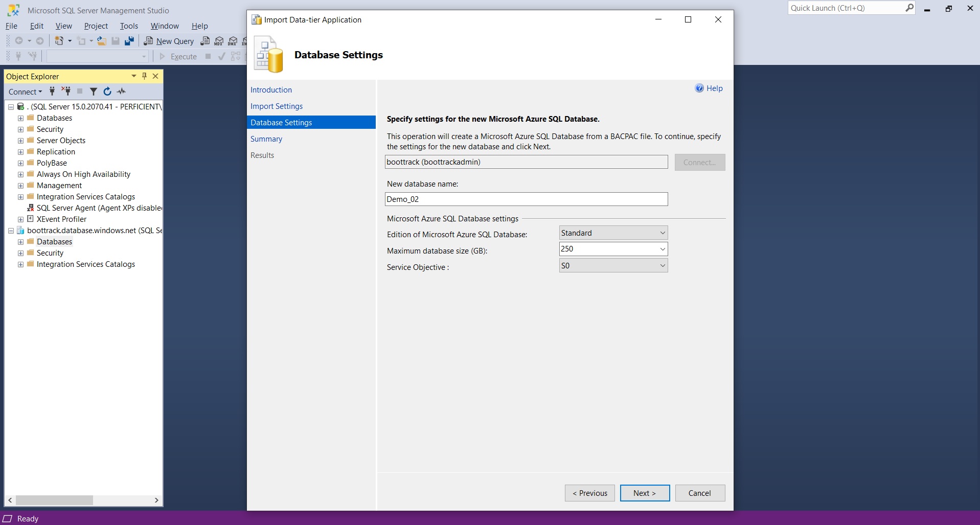Select the Database Settings wizard step
This screenshot has width=980, height=525.
pos(311,123)
